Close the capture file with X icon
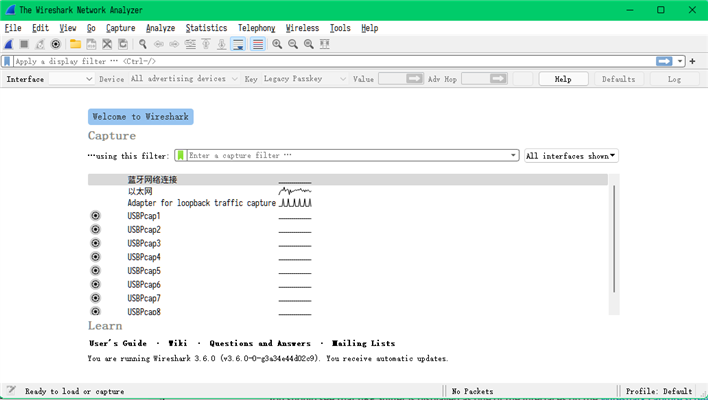708x400 pixels. click(x=107, y=44)
